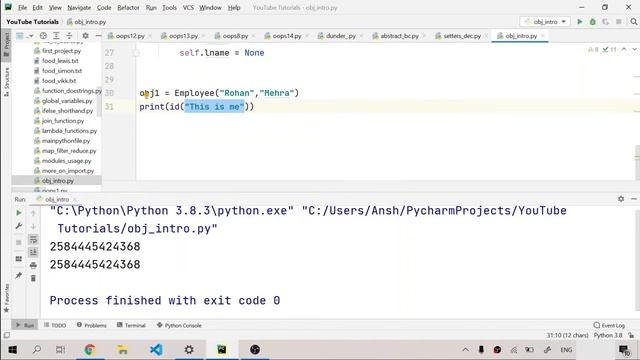
Task: Place cursor on line 30 in editor
Action: [x=219, y=93]
